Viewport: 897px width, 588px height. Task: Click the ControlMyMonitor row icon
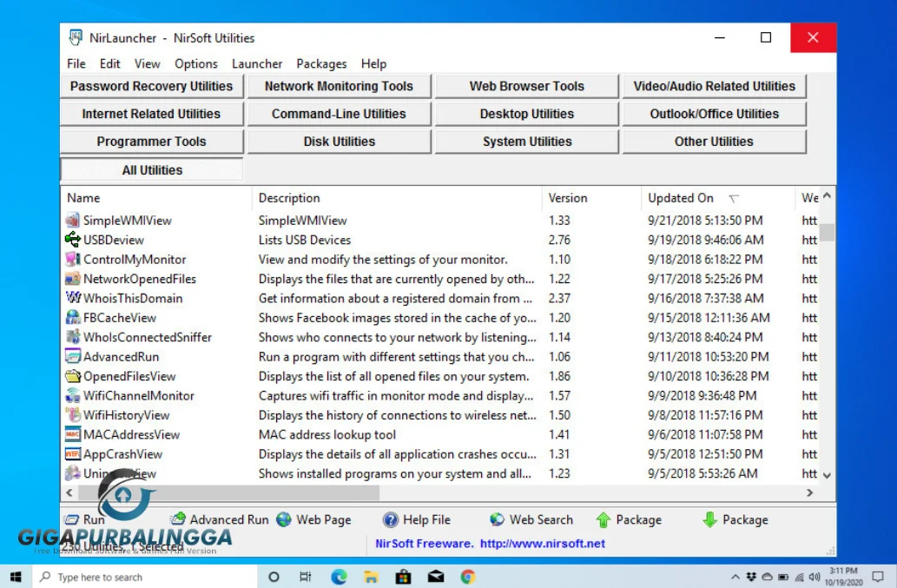tap(73, 259)
